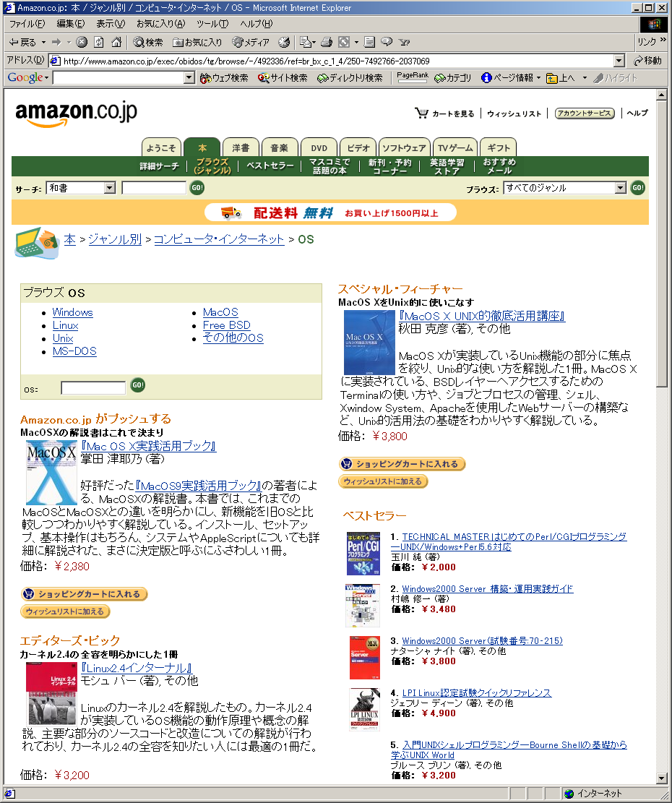Image resolution: width=672 pixels, height=803 pixels.
Task: Open the ページ情報 dropdown arrow
Action: coord(538,78)
